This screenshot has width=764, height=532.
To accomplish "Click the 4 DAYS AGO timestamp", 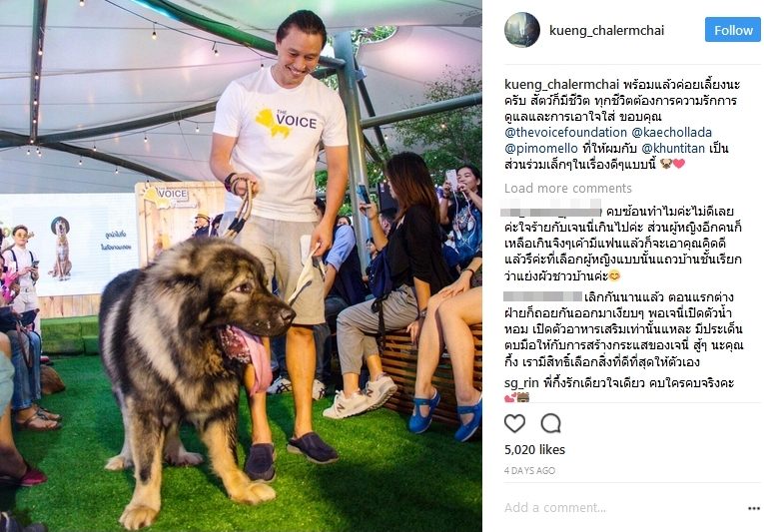I will pos(529,471).
